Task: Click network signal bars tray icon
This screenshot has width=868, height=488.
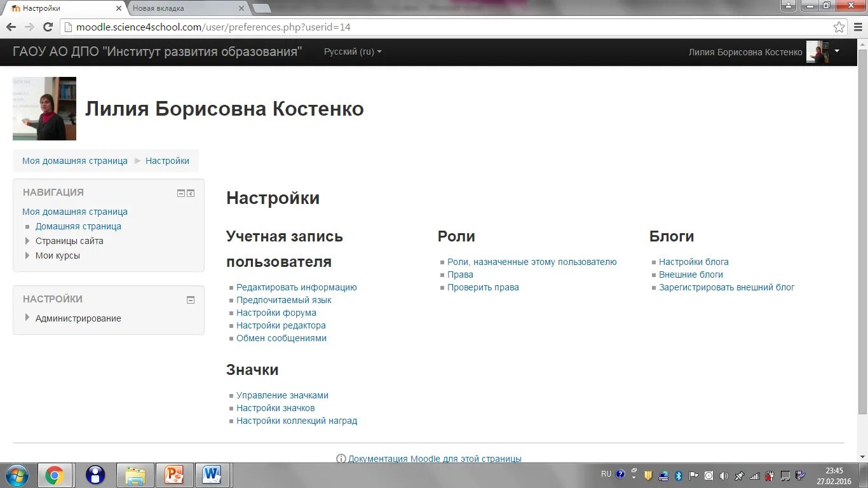Action: (x=754, y=475)
